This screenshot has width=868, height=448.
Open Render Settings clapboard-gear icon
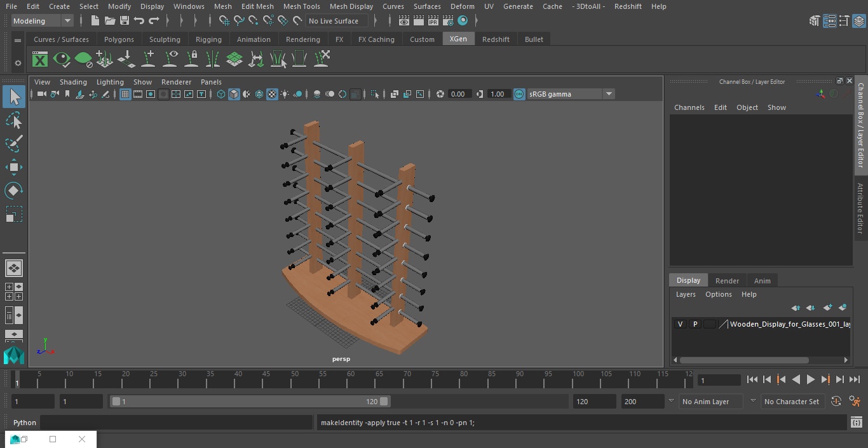click(448, 21)
